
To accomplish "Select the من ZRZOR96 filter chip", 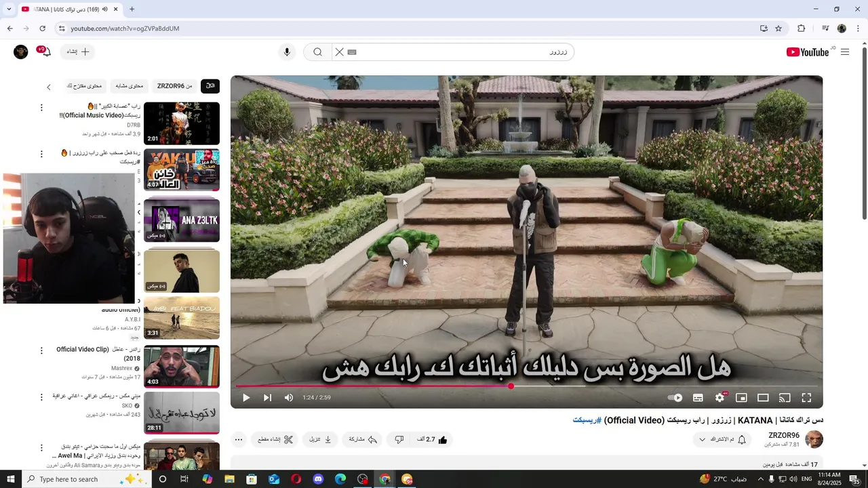I will [175, 86].
